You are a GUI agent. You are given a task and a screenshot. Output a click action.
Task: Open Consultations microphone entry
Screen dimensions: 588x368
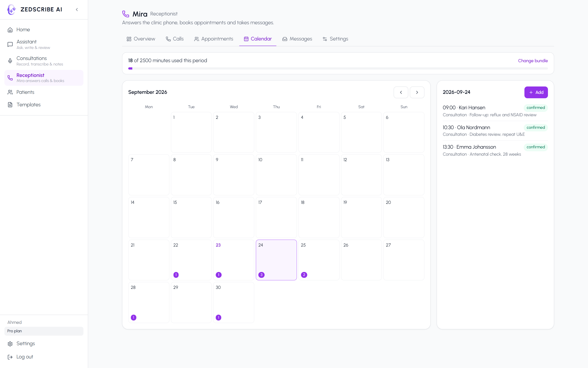pos(44,61)
